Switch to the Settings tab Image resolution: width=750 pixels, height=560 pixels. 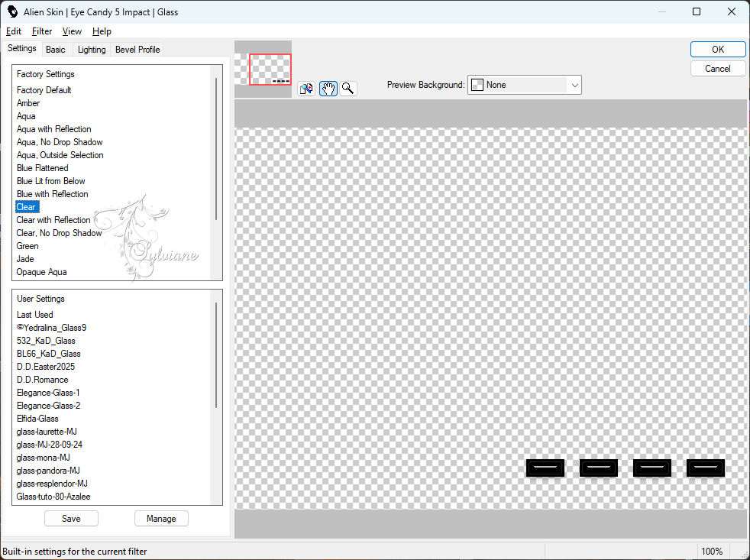pyautogui.click(x=22, y=48)
